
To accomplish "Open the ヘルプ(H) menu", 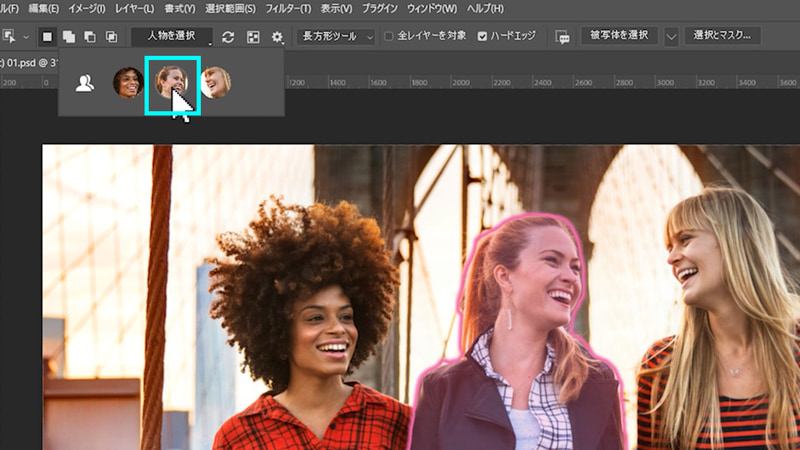I will [x=485, y=9].
